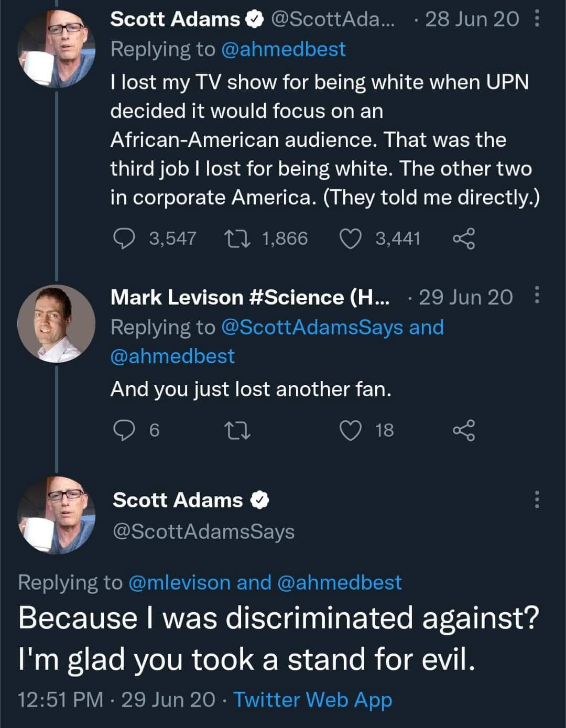Open Mark Levison #Science profile name
This screenshot has width=566, height=728.
[249, 297]
